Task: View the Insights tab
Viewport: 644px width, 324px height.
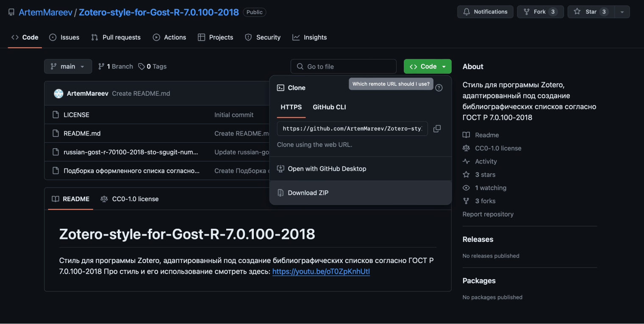Action: click(x=310, y=37)
